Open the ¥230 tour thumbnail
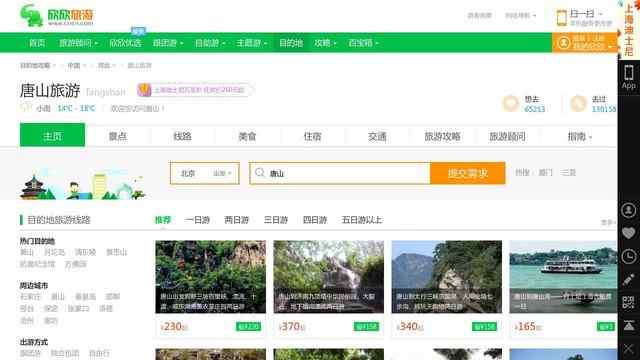640x360 pixels. (x=211, y=277)
